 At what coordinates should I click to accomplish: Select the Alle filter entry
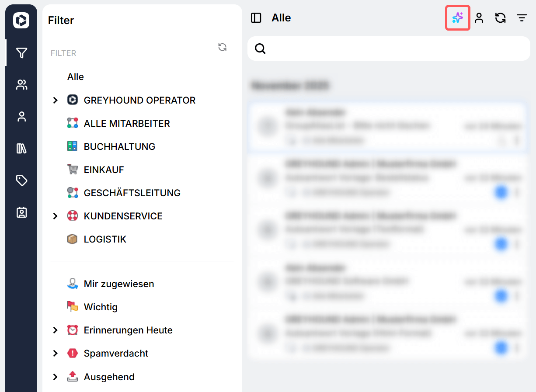click(x=75, y=77)
